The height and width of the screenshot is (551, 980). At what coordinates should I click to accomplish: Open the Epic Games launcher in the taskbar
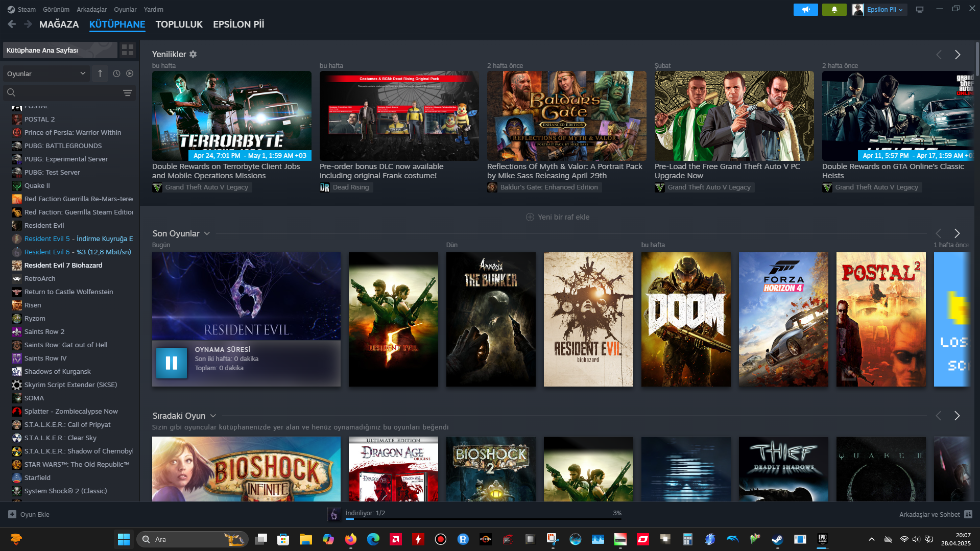point(822,539)
